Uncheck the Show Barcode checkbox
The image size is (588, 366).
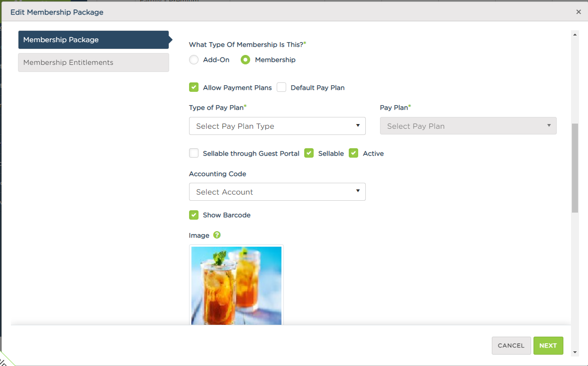[x=194, y=215]
